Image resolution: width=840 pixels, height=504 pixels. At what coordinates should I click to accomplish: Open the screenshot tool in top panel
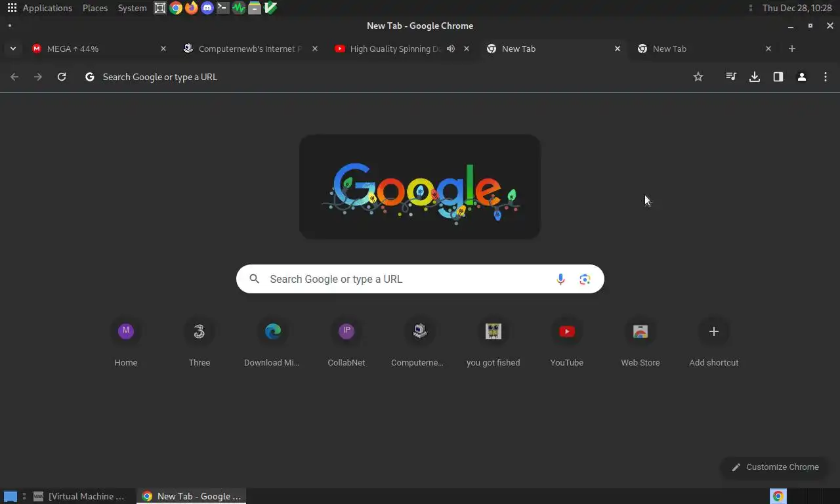pyautogui.click(x=160, y=8)
